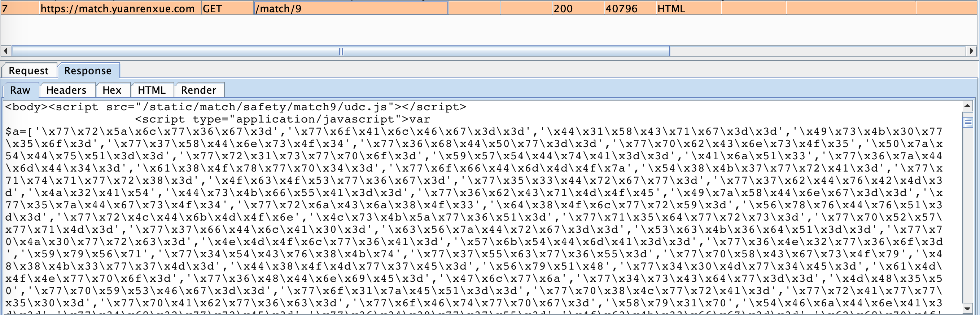Click the 200 status cell

tap(578, 8)
